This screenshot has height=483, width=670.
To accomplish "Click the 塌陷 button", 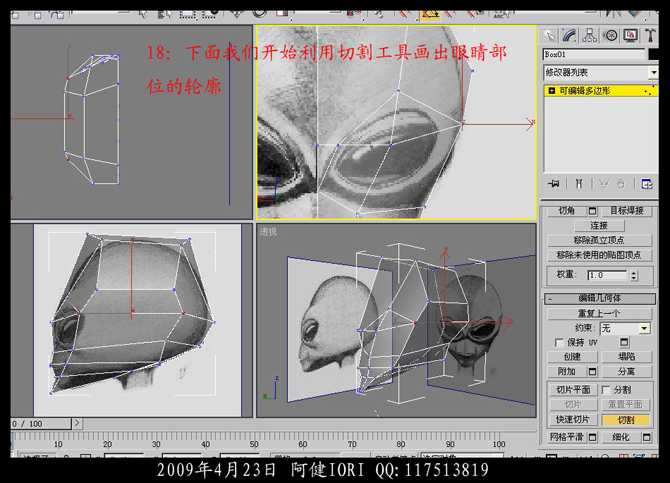I will pyautogui.click(x=627, y=356).
